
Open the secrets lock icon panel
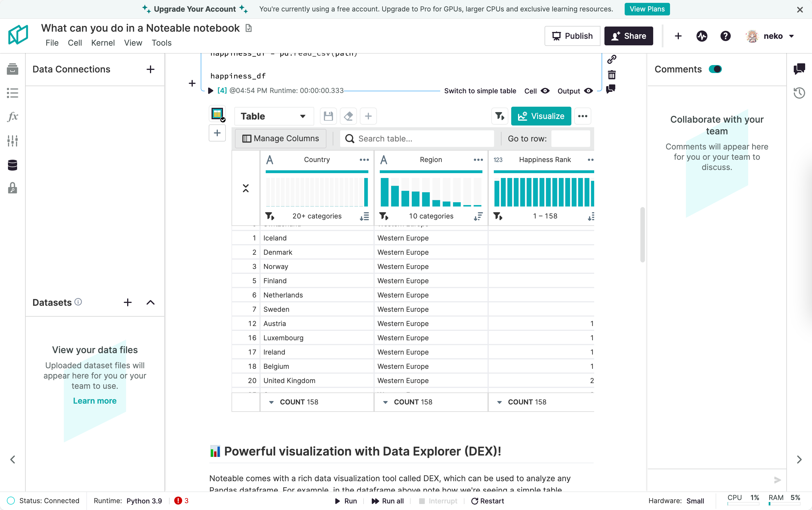13,188
